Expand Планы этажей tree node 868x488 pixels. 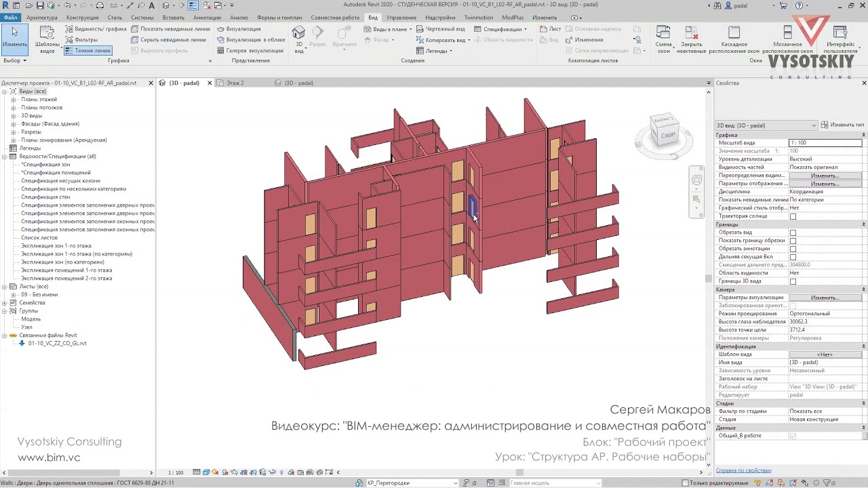13,100
